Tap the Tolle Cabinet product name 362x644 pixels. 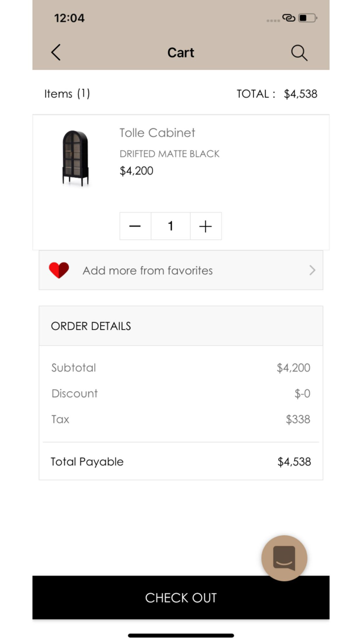point(157,133)
